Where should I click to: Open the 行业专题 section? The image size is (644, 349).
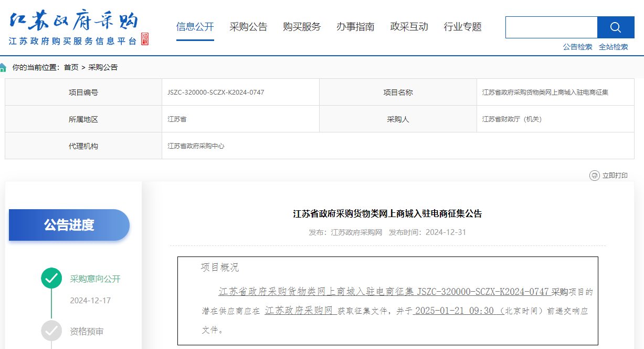(x=462, y=27)
